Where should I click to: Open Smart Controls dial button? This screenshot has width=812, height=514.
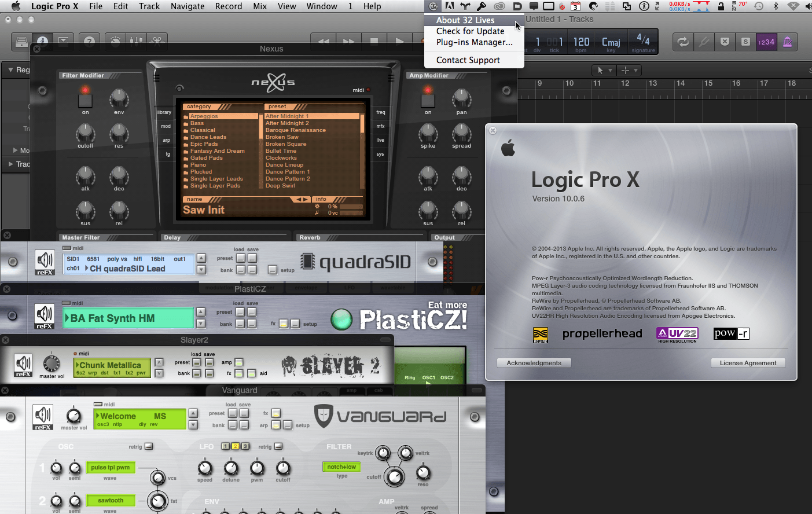(x=116, y=42)
